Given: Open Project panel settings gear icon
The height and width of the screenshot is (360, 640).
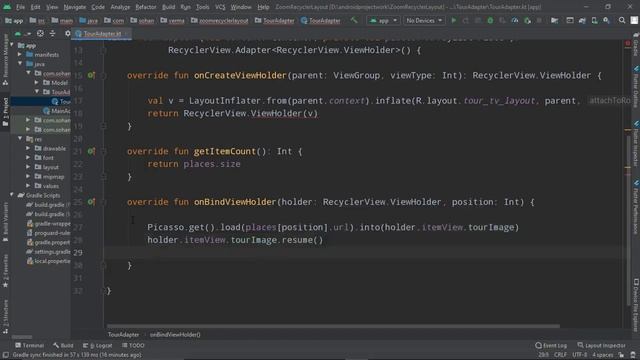Looking at the screenshot, I should tap(67, 33).
